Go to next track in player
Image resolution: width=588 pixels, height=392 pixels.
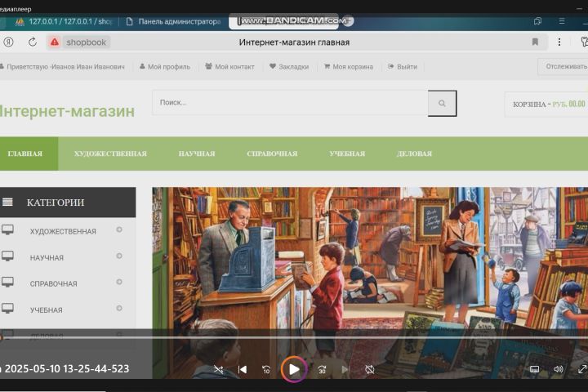pos(345,369)
